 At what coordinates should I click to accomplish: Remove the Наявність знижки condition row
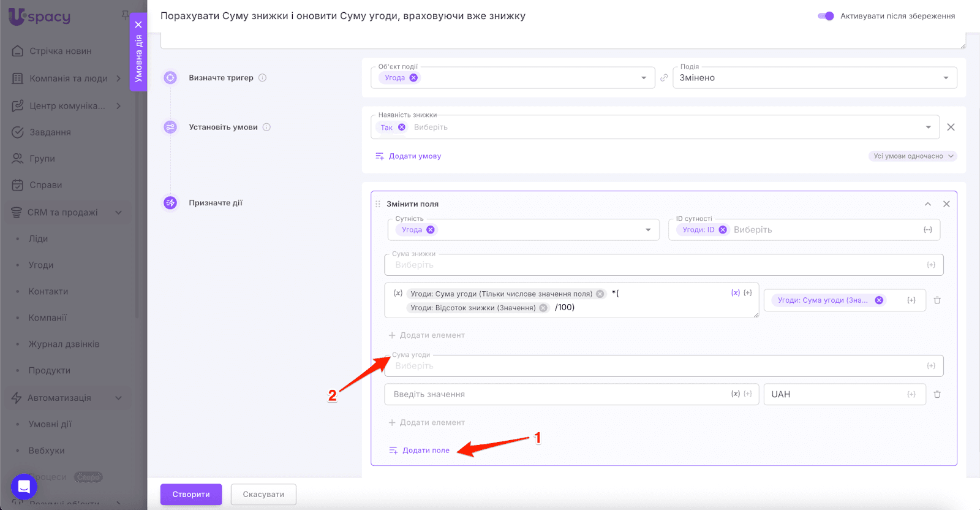(951, 128)
